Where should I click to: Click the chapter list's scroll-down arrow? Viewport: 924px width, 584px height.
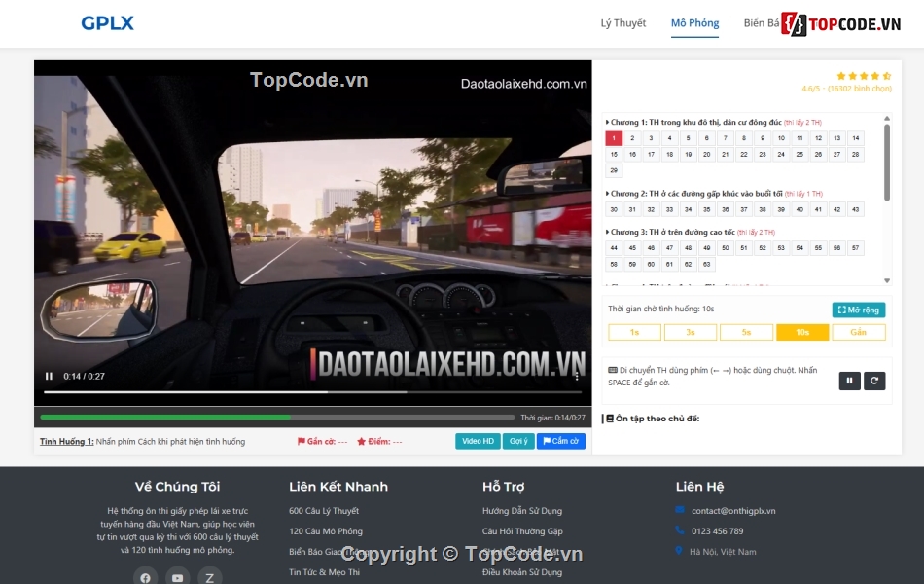coord(887,280)
